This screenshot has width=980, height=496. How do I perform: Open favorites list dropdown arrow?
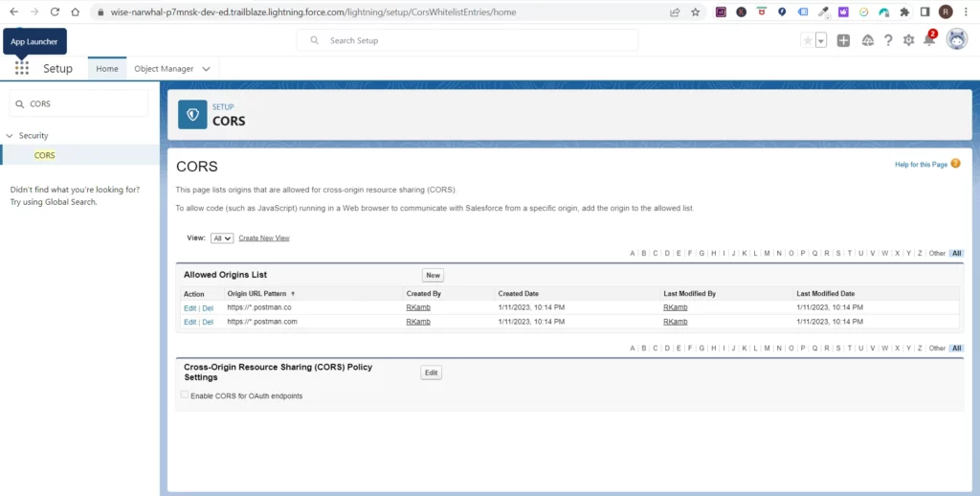(x=820, y=40)
